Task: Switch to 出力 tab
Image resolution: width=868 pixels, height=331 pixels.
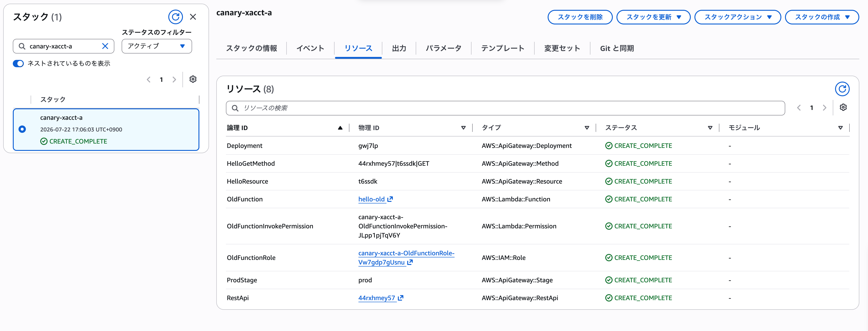Action: (399, 48)
